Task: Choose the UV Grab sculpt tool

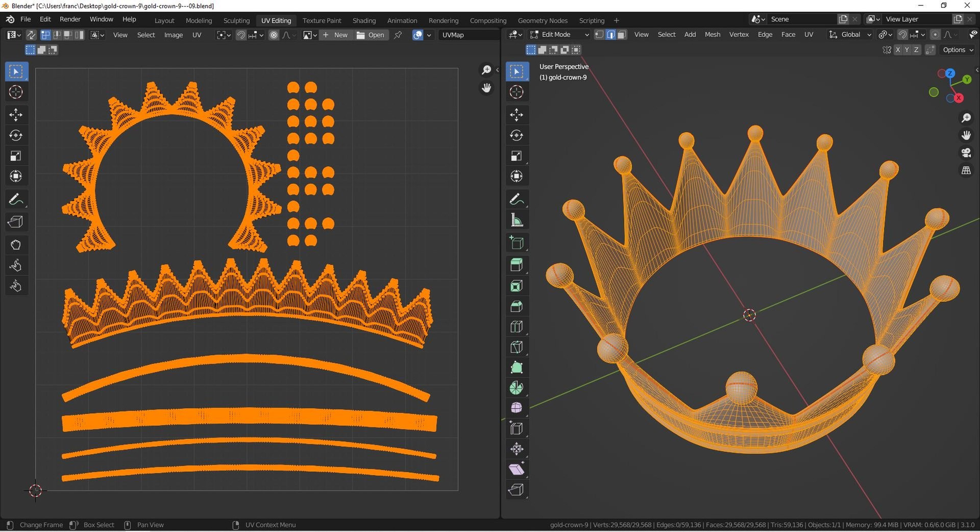Action: (16, 245)
